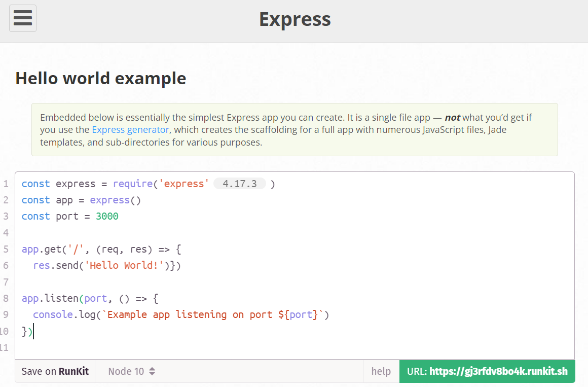Follow the Express generator link
Viewport: 588px width, 387px height.
(130, 130)
